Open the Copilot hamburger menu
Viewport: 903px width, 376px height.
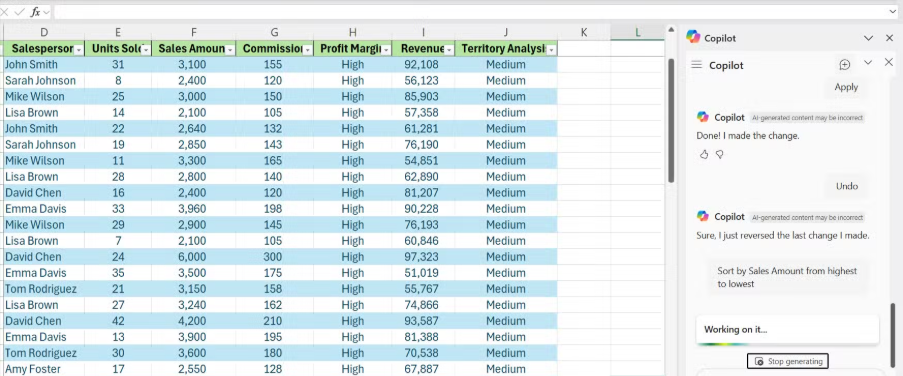click(697, 65)
